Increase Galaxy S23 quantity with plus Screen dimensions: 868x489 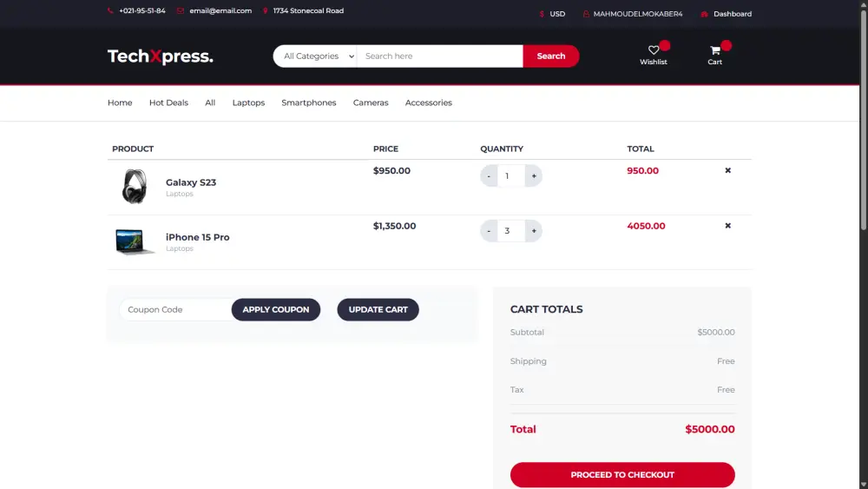tap(534, 176)
